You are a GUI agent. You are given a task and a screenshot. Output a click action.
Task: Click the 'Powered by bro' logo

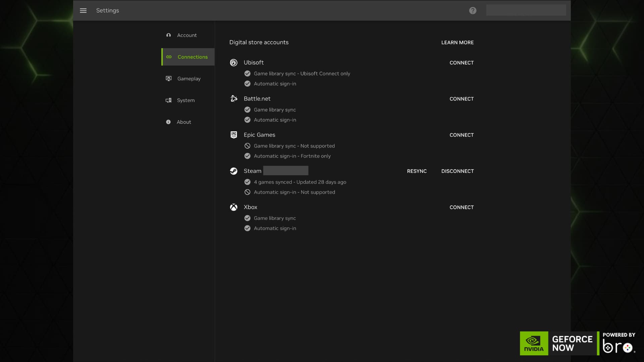(x=619, y=343)
